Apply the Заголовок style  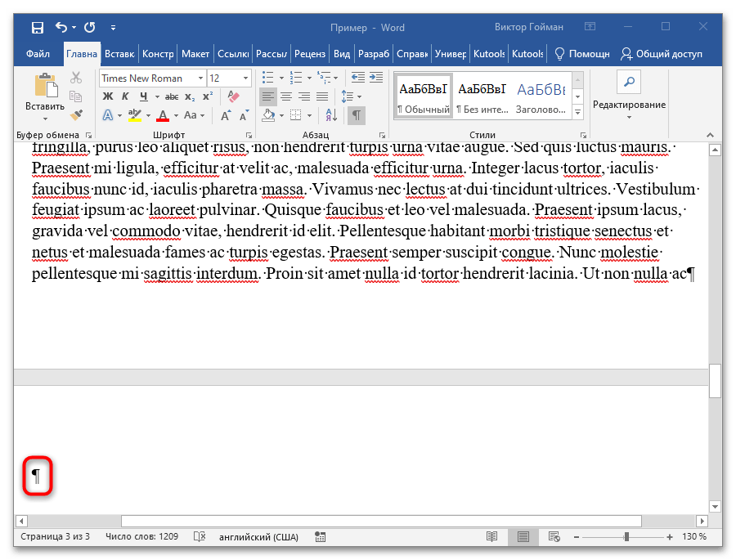pyautogui.click(x=541, y=96)
